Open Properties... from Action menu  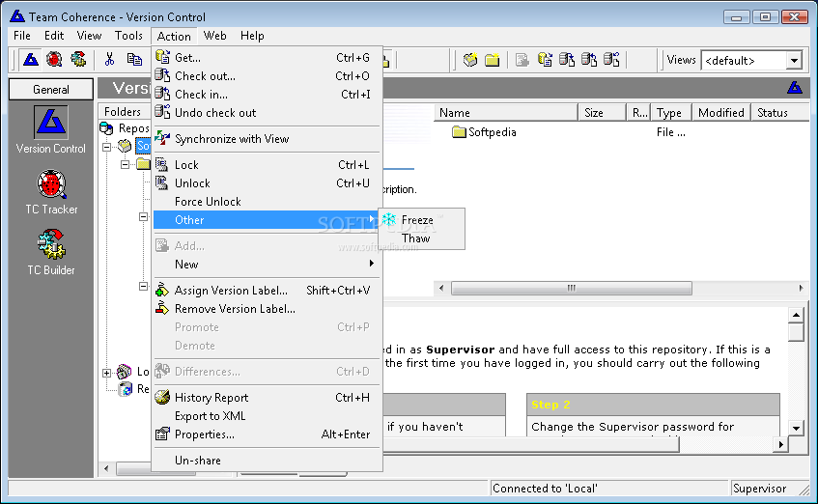268,434
